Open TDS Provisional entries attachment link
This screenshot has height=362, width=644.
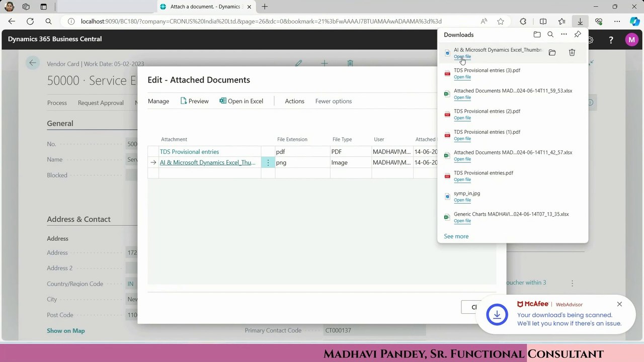(189, 151)
